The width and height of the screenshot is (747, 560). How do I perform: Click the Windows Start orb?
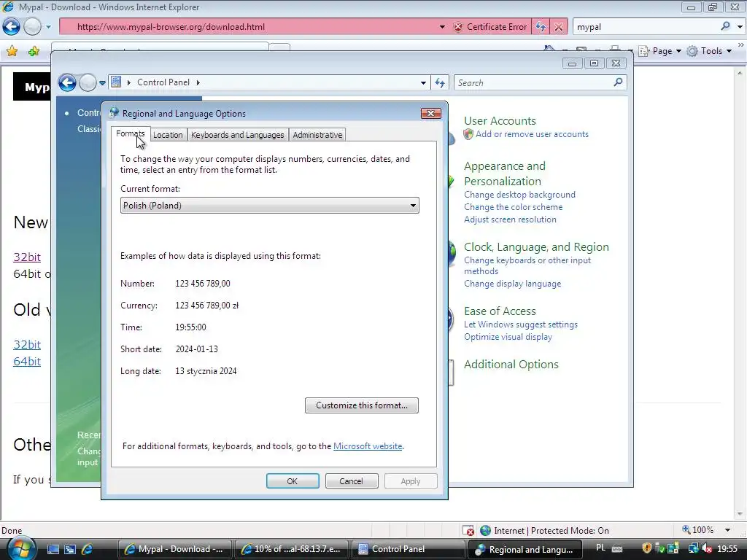[x=20, y=548]
